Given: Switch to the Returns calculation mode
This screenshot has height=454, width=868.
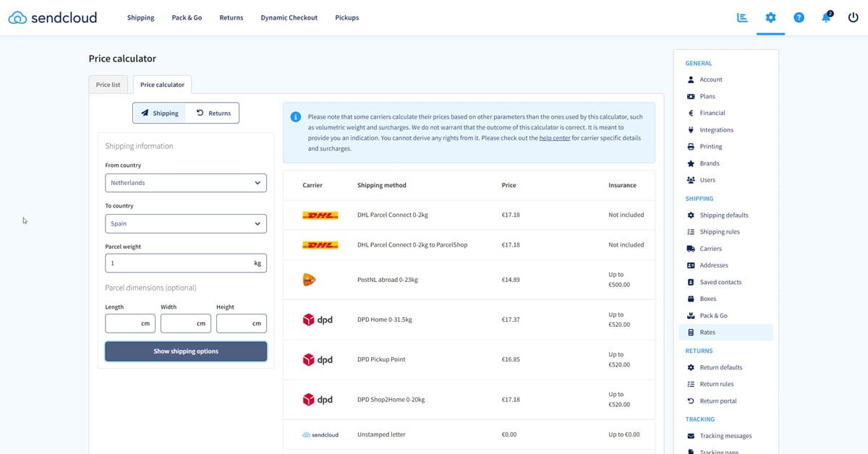Looking at the screenshot, I should pos(213,113).
